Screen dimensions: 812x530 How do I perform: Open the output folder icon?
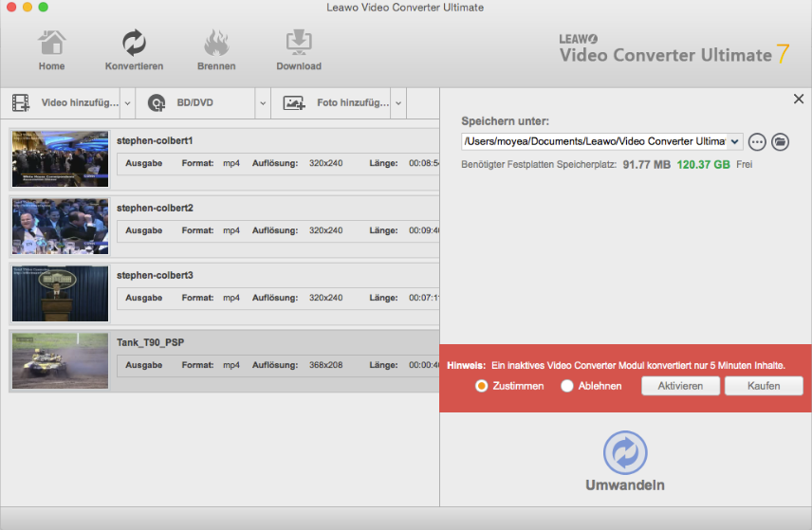pos(780,141)
